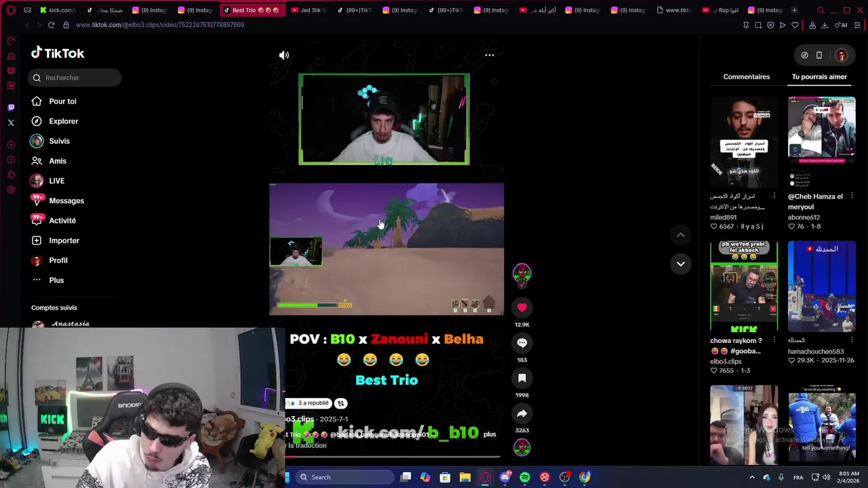Expand the video description with 'plus'

click(490, 434)
